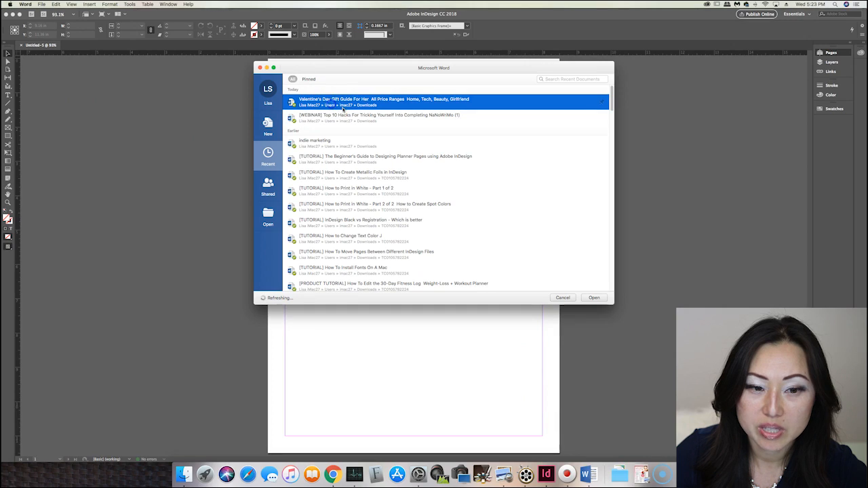Click the New document icon in Word sidebar
This screenshot has height=488, width=868.
[x=268, y=125]
